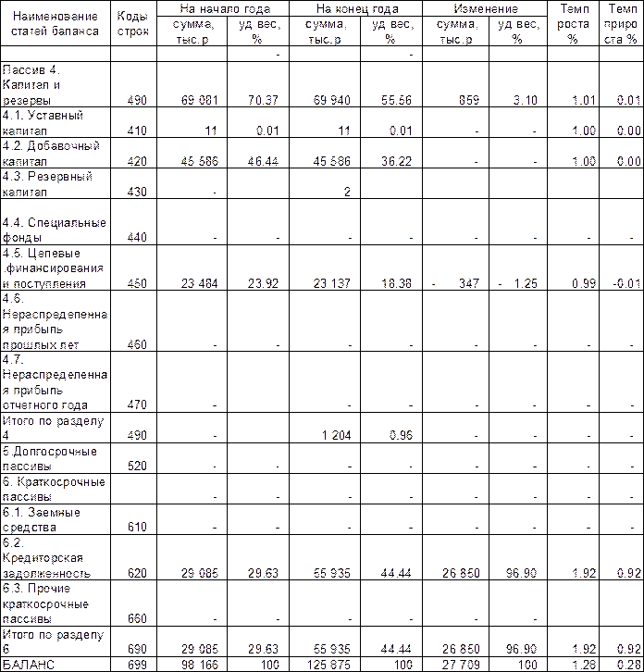
Task: Select the row code 699
Action: click(x=137, y=665)
